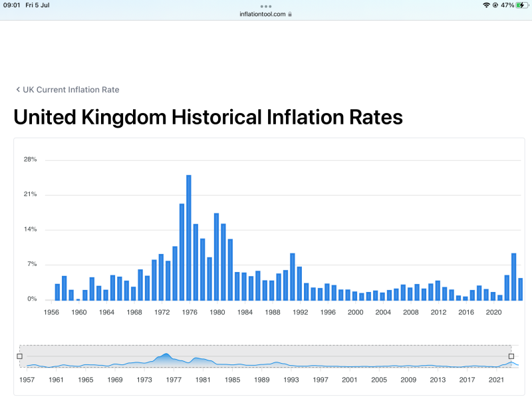
Task: Tap the back chevron before UK Current Inflation
Action: pyautogui.click(x=18, y=90)
